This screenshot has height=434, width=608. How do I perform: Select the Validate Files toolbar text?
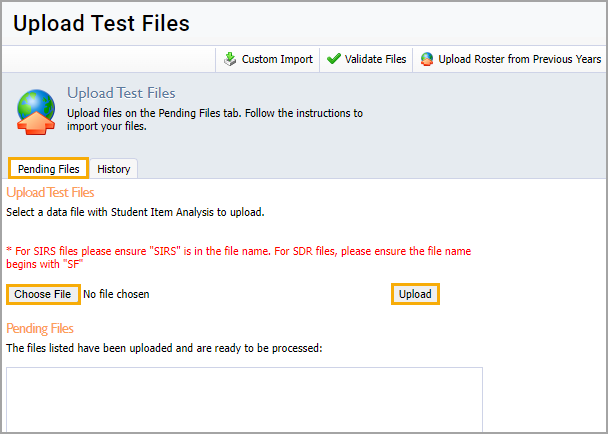click(375, 59)
